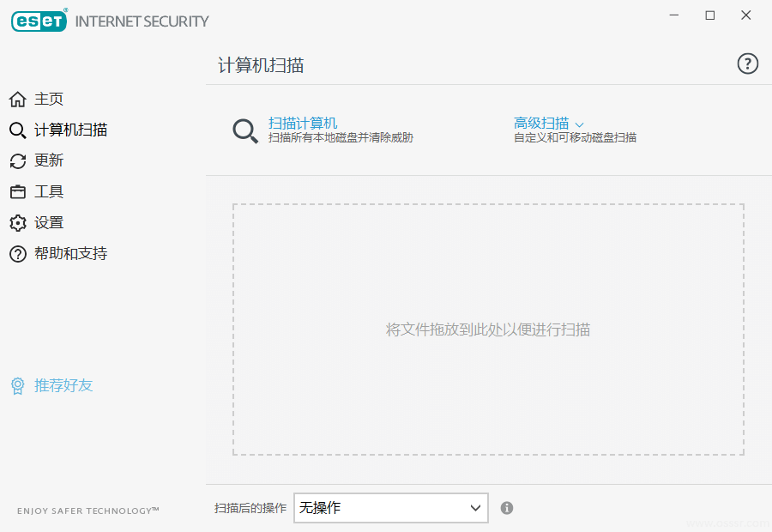772x532 pixels.
Task: Click the gear icon for 设置
Action: click(x=17, y=223)
